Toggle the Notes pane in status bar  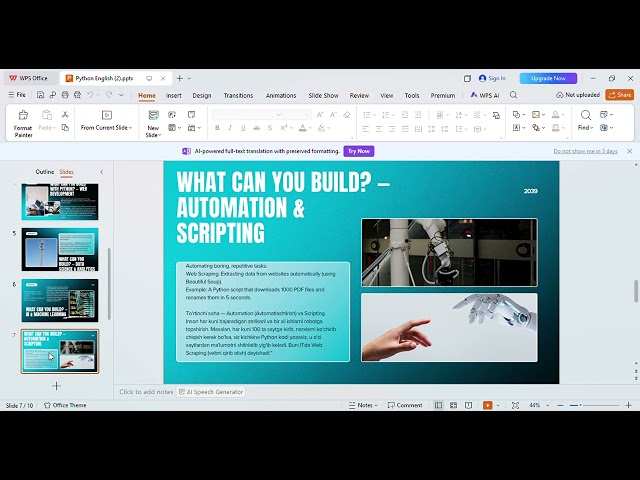pos(361,405)
